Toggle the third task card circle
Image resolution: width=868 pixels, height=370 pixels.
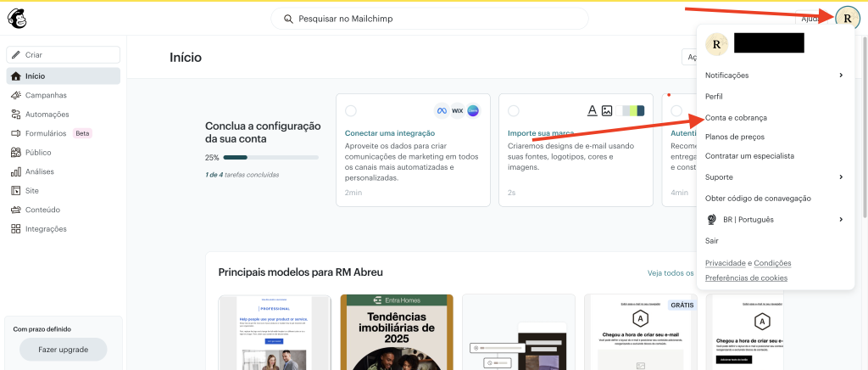pyautogui.click(x=676, y=111)
